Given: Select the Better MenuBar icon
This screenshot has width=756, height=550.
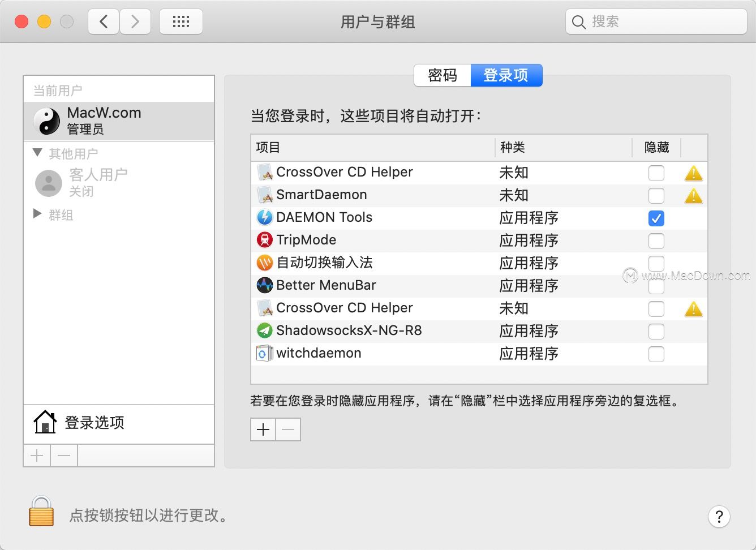Looking at the screenshot, I should (264, 285).
